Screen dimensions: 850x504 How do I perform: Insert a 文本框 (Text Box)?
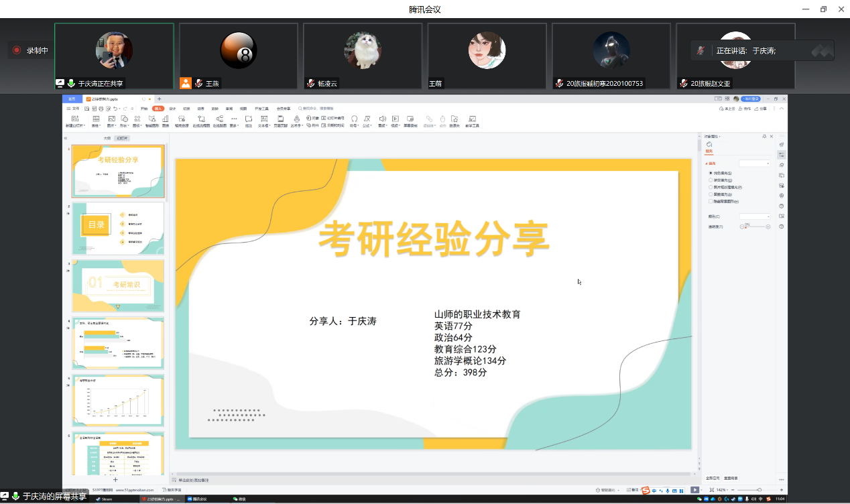pyautogui.click(x=264, y=120)
